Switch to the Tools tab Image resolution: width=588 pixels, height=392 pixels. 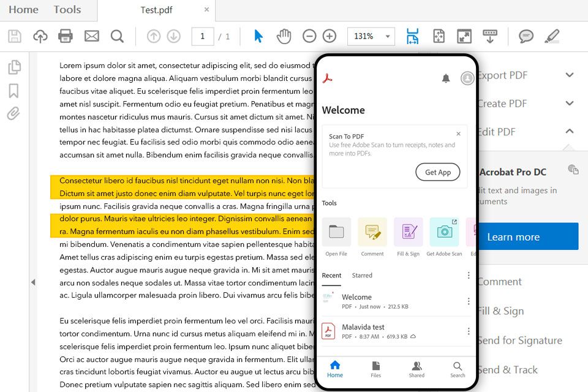click(x=67, y=10)
